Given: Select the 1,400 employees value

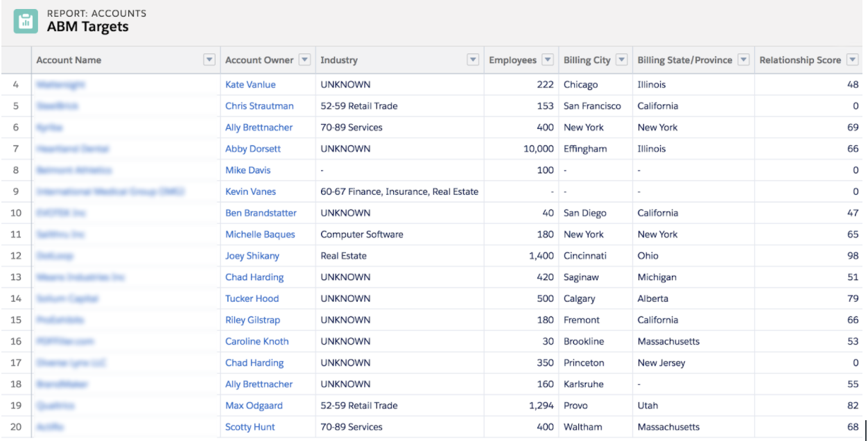Looking at the screenshot, I should 541,256.
